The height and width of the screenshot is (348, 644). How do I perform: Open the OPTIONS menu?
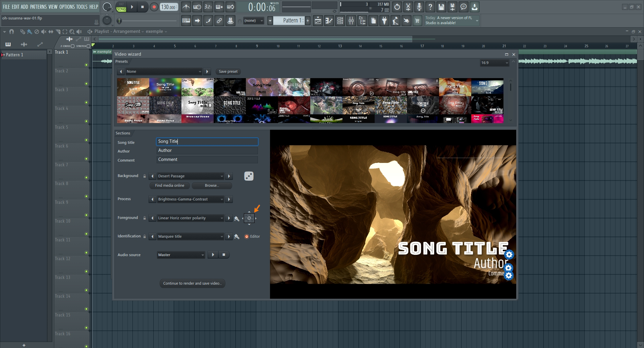tap(67, 7)
